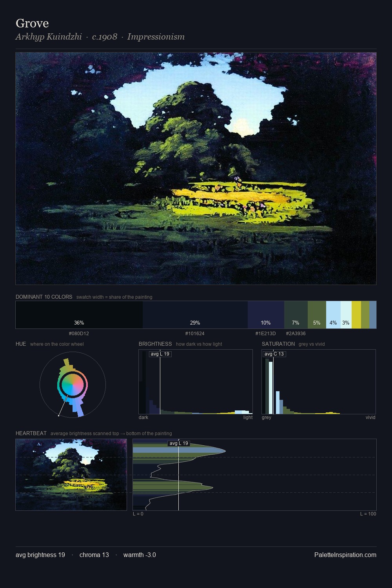This screenshot has height=588, width=392.
Task: Click the saturation histogram chart
Action: (319, 382)
